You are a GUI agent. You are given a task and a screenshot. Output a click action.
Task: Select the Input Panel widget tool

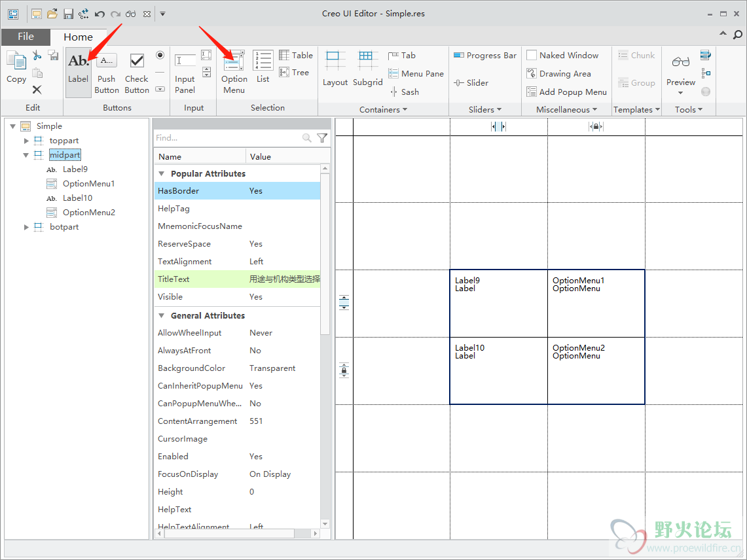click(185, 73)
